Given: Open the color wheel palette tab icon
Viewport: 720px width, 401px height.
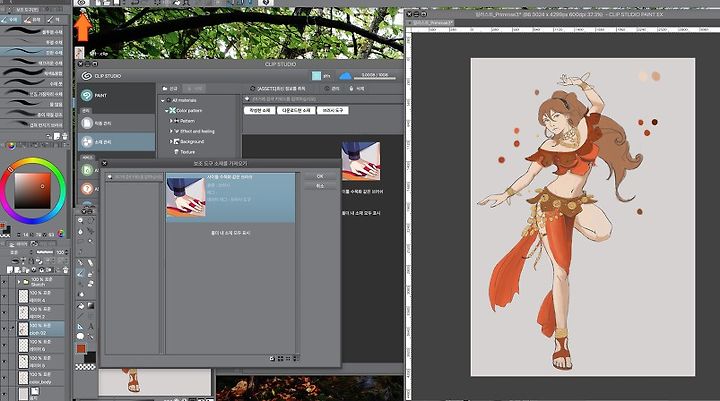Looking at the screenshot, I should (11, 146).
